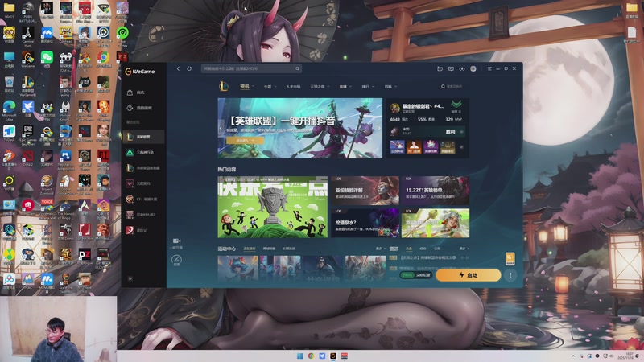Image resolution: width=644 pixels, height=362 pixels.
Task: Open the orange second shortcut tile
Action: pos(414,147)
